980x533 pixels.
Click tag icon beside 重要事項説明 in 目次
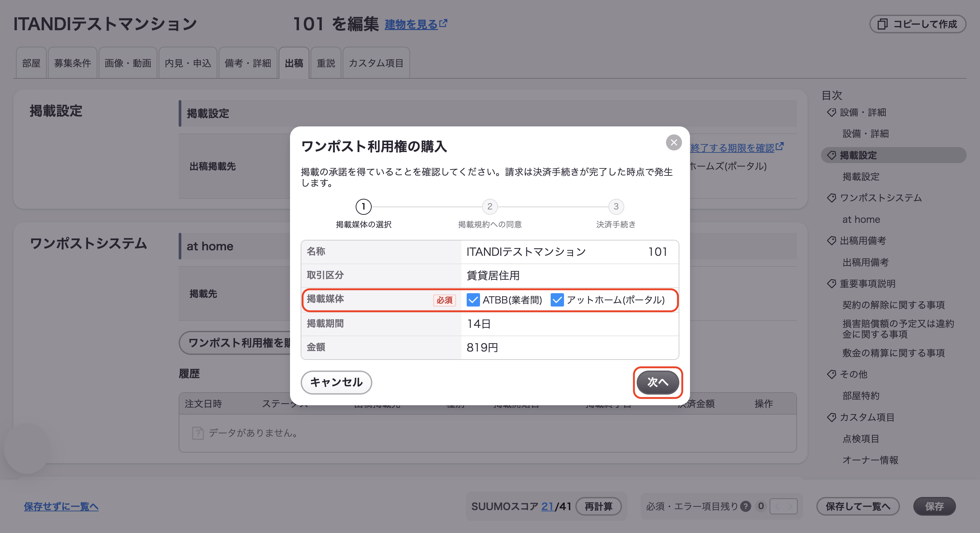pyautogui.click(x=832, y=284)
